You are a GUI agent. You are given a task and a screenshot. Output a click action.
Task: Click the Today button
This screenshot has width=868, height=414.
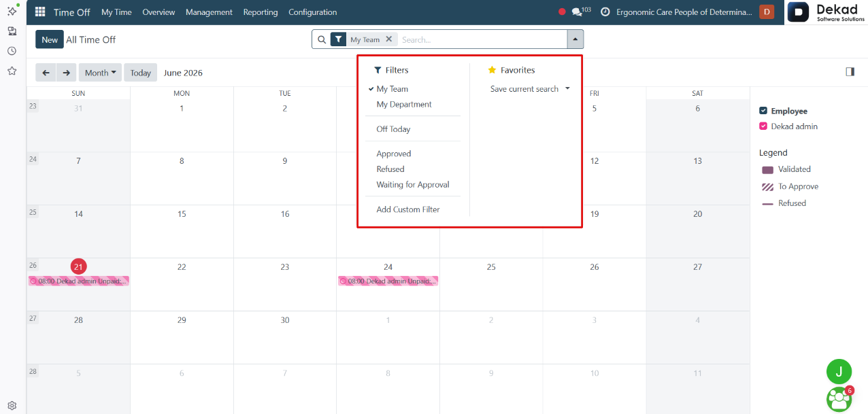click(x=140, y=73)
